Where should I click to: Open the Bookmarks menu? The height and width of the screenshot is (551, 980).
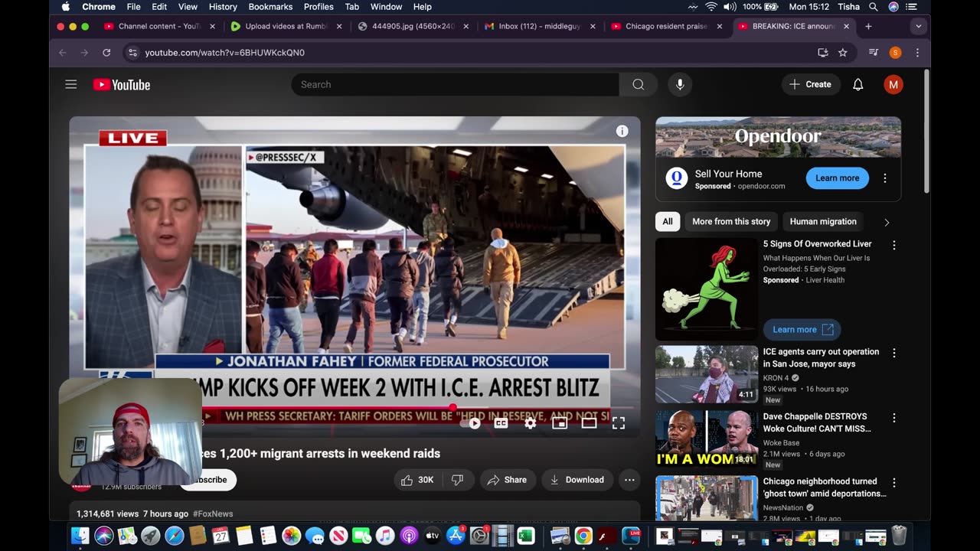pos(270,6)
